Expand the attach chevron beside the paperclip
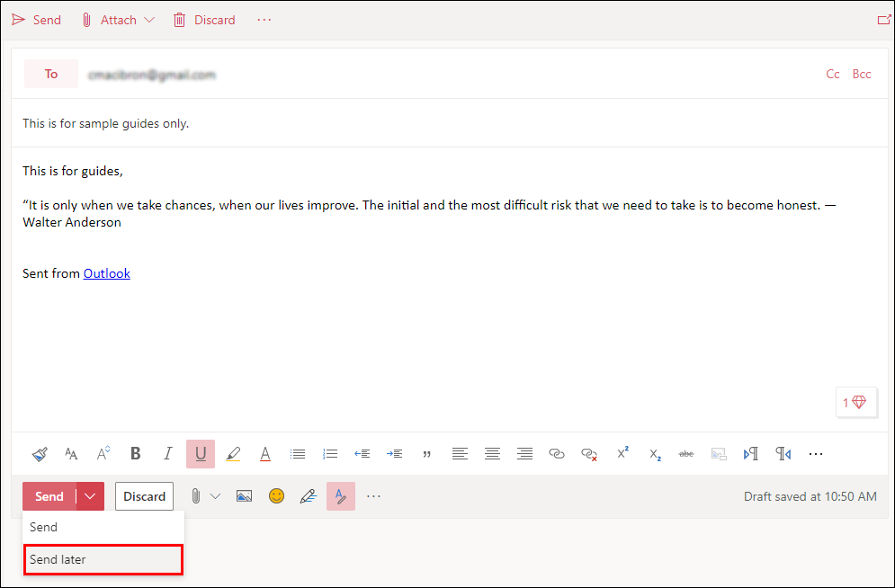The image size is (895, 588). pyautogui.click(x=215, y=496)
